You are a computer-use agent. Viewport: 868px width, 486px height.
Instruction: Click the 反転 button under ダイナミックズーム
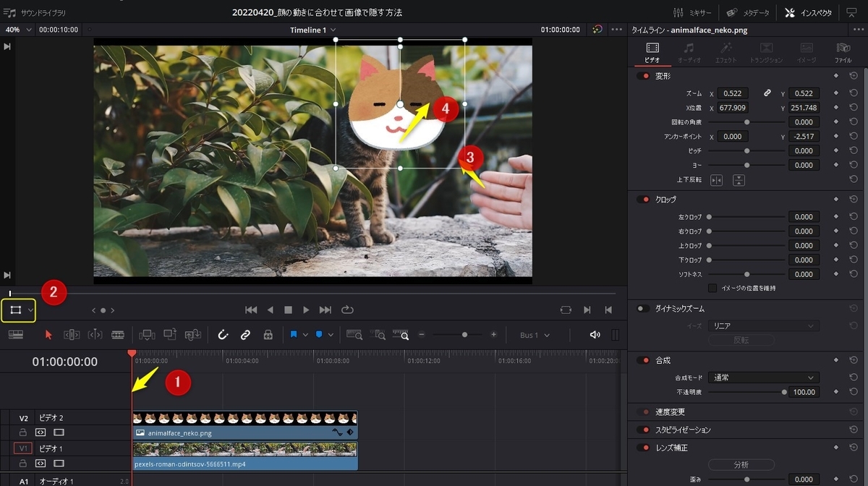[741, 340]
